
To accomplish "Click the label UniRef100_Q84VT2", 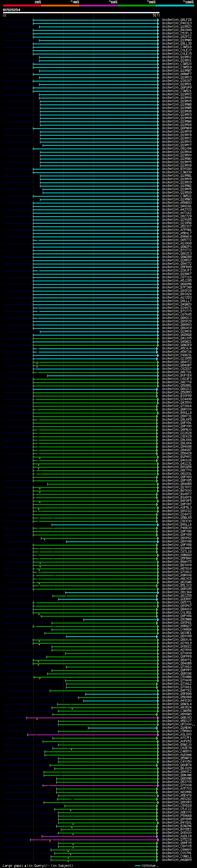I will (x=177, y=362).
